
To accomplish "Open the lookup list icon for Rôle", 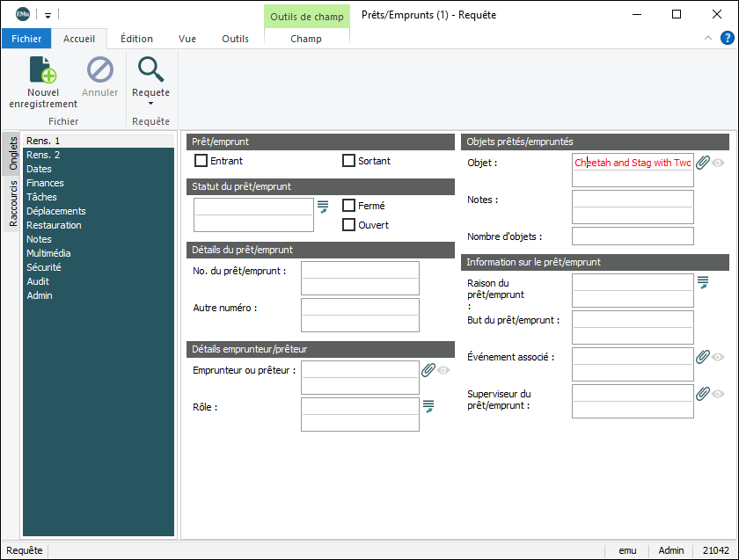I will [428, 405].
